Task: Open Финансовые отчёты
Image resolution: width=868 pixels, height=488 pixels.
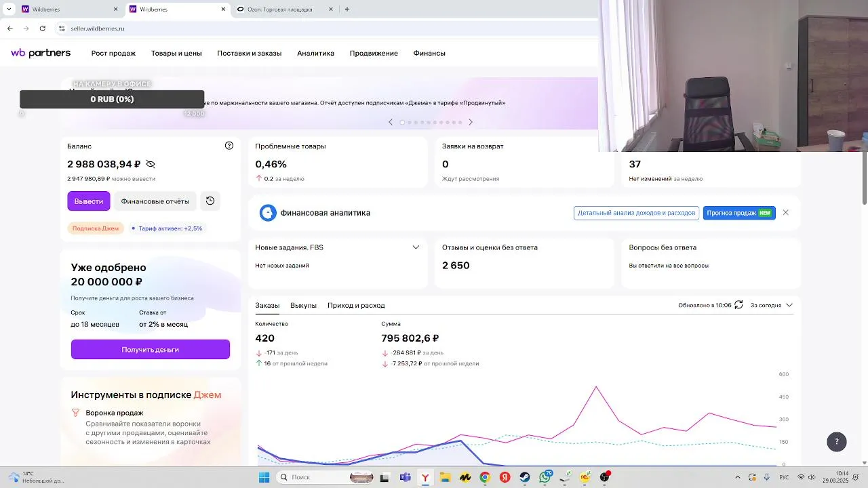Action: (155, 201)
